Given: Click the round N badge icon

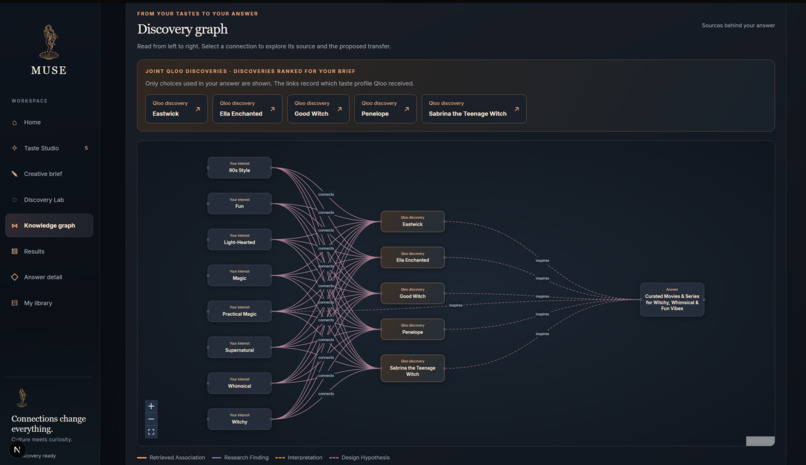Looking at the screenshot, I should pyautogui.click(x=17, y=450).
